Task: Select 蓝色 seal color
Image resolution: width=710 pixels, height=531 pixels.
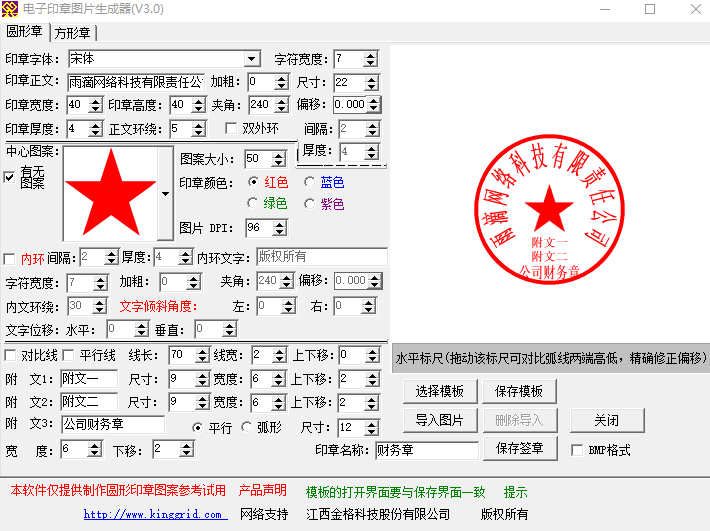Action: tap(310, 182)
